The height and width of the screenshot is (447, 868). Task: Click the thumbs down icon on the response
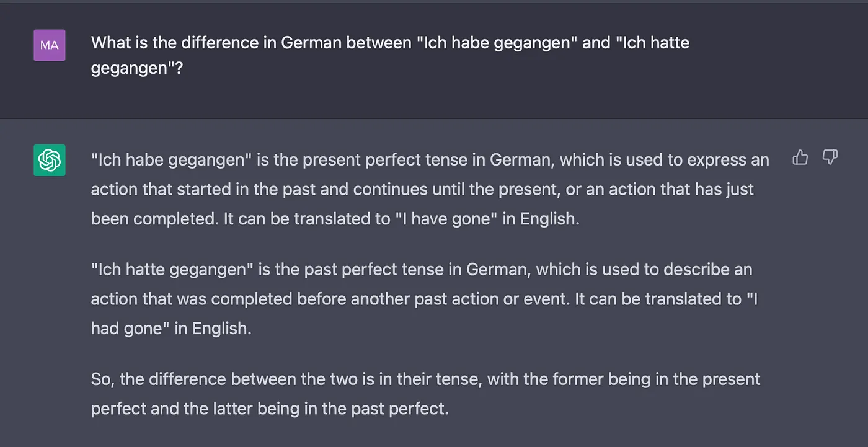click(830, 157)
